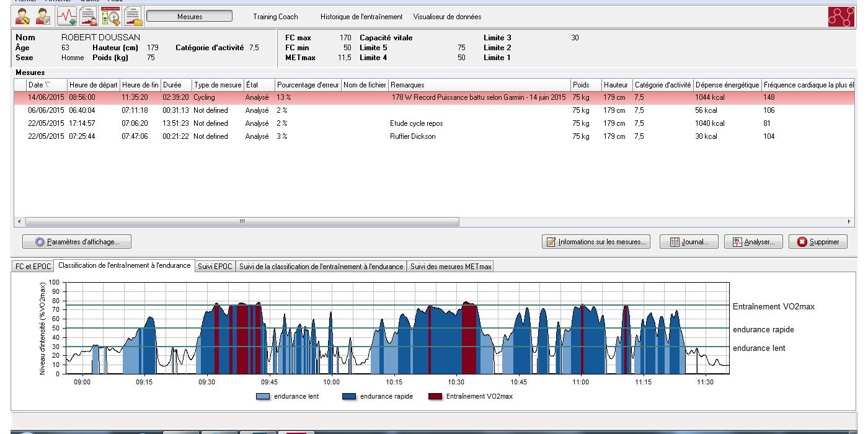Click the report with person icon
This screenshot has width=868, height=434.
pos(89,16)
